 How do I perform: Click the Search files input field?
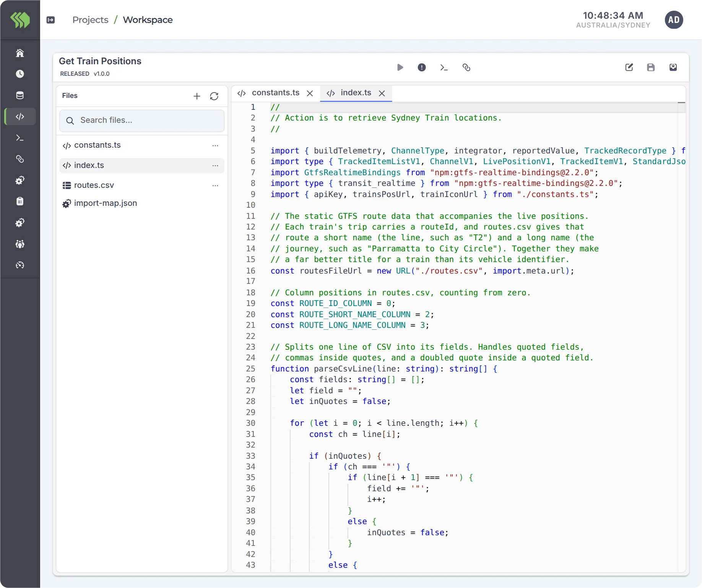(x=142, y=121)
